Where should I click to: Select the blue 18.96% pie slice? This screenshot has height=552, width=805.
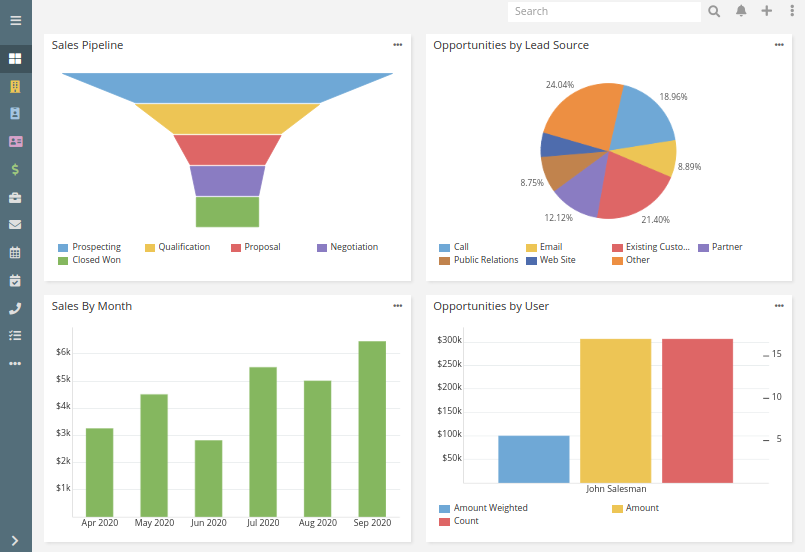[641, 119]
